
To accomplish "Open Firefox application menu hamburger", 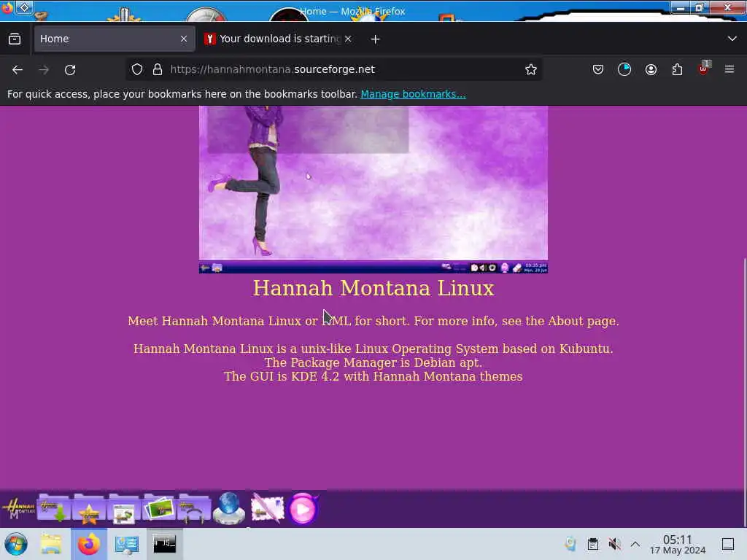I will point(729,69).
